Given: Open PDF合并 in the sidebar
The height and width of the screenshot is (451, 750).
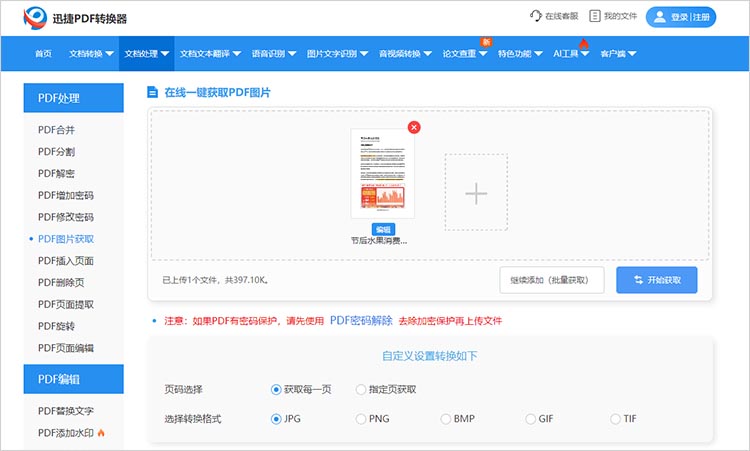Looking at the screenshot, I should point(56,129).
